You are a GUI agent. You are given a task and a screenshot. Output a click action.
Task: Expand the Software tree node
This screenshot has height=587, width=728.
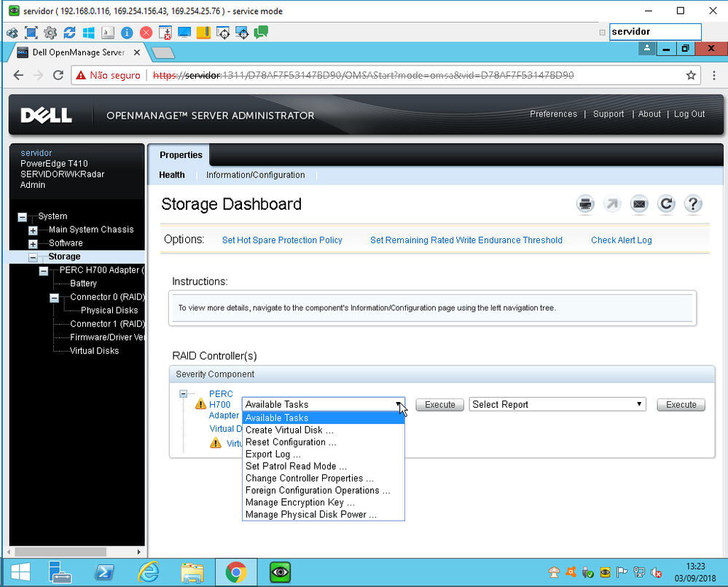pyautogui.click(x=33, y=244)
